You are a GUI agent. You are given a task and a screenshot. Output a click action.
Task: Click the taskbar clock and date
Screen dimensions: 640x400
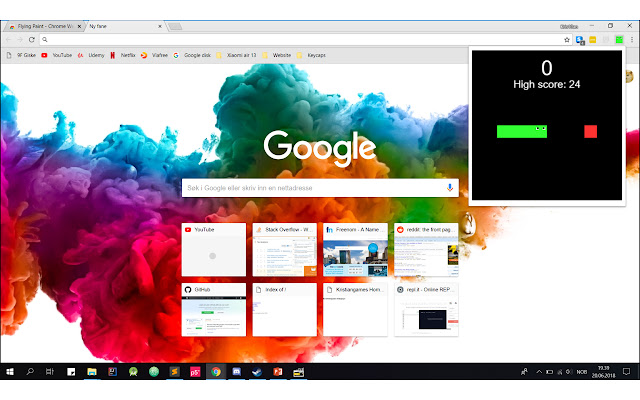tap(603, 371)
